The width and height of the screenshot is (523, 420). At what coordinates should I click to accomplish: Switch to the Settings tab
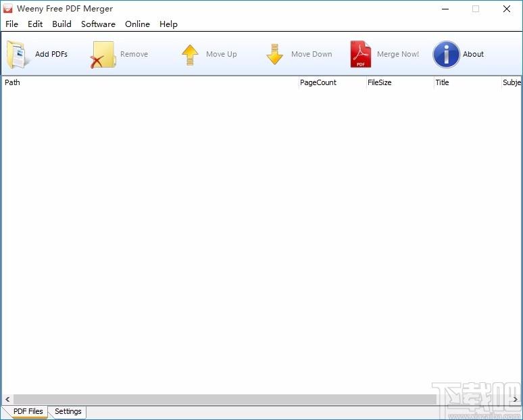click(x=68, y=411)
